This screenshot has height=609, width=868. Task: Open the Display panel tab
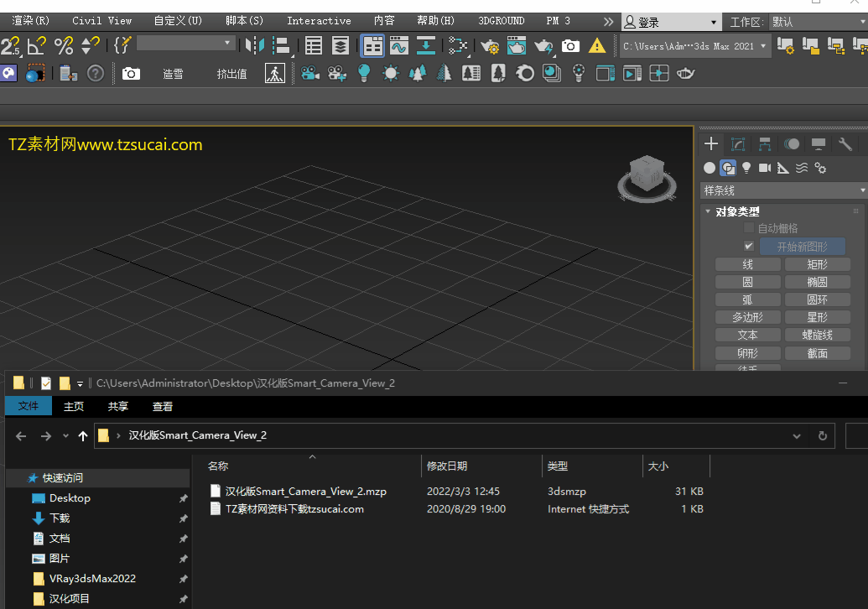pos(819,144)
